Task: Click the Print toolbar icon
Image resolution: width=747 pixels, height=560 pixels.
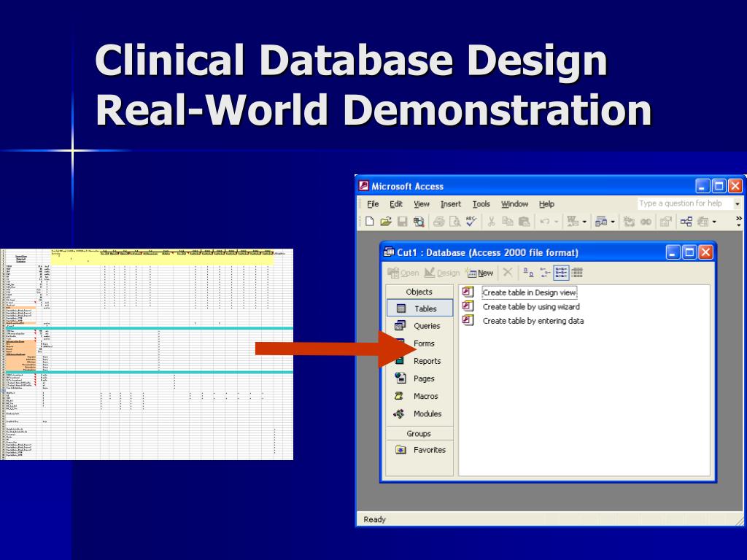Action: [438, 222]
